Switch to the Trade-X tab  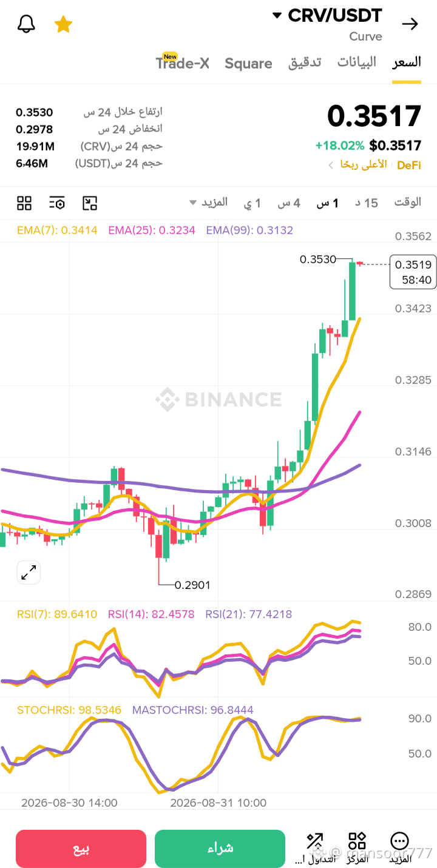183,63
